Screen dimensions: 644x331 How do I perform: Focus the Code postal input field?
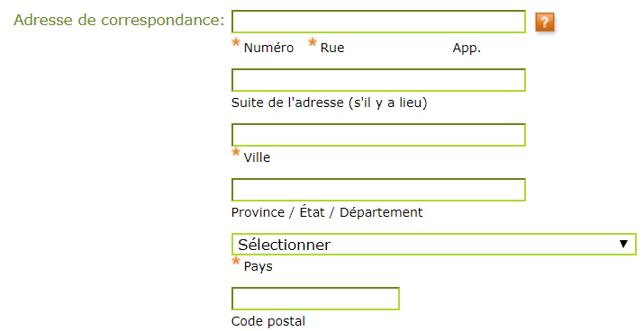point(315,299)
